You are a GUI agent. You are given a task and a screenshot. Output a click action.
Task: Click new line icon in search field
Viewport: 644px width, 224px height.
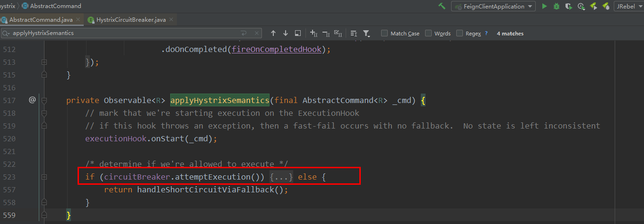pyautogui.click(x=244, y=33)
